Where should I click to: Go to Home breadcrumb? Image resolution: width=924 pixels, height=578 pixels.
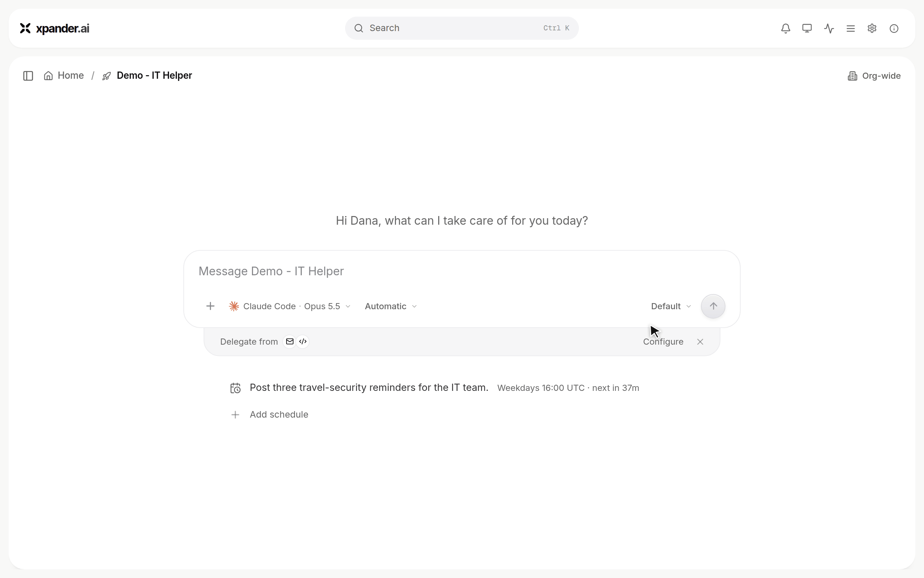[64, 76]
